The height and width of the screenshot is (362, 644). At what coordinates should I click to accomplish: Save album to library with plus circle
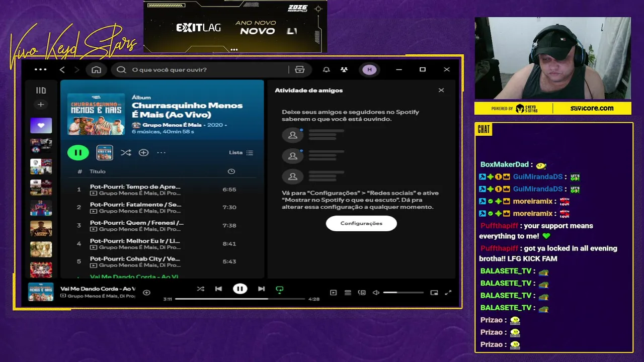click(x=143, y=152)
